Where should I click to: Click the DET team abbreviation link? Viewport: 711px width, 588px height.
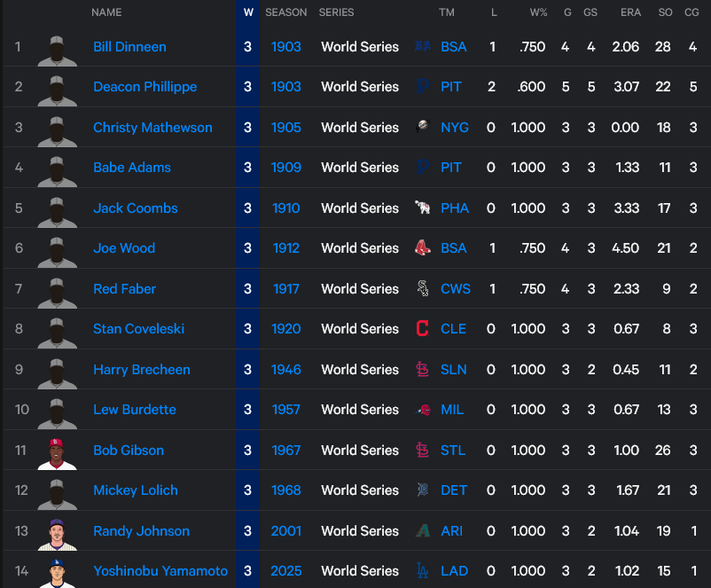(x=454, y=490)
